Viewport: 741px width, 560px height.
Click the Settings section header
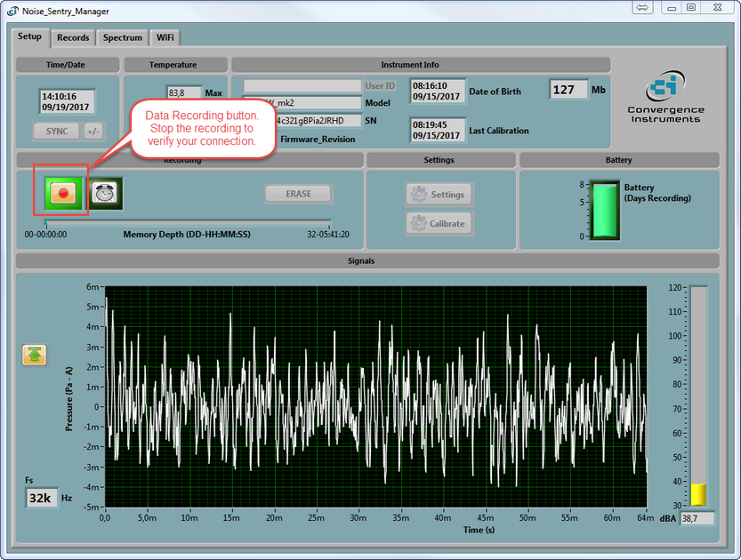[439, 160]
